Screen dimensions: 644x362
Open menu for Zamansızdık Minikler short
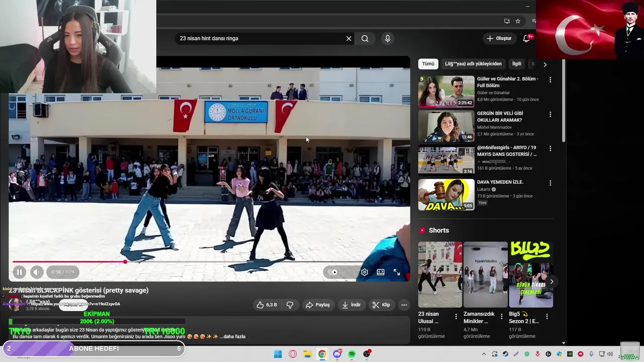tap(501, 317)
